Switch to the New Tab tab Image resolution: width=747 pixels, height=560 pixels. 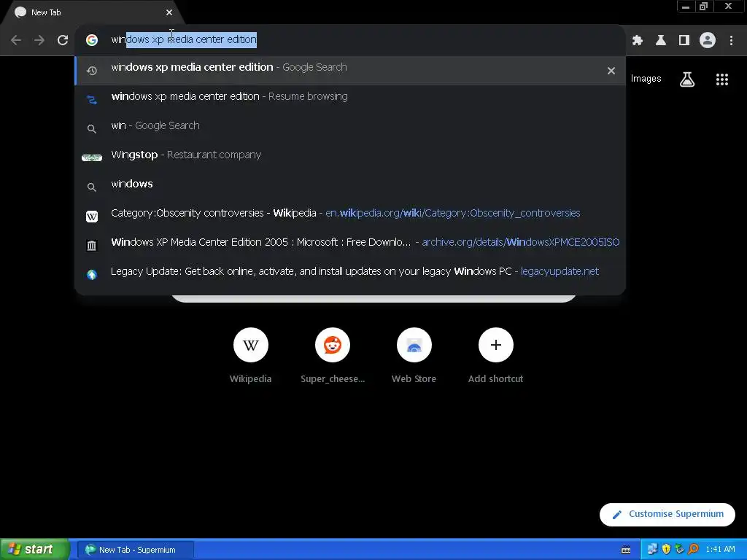(90, 12)
